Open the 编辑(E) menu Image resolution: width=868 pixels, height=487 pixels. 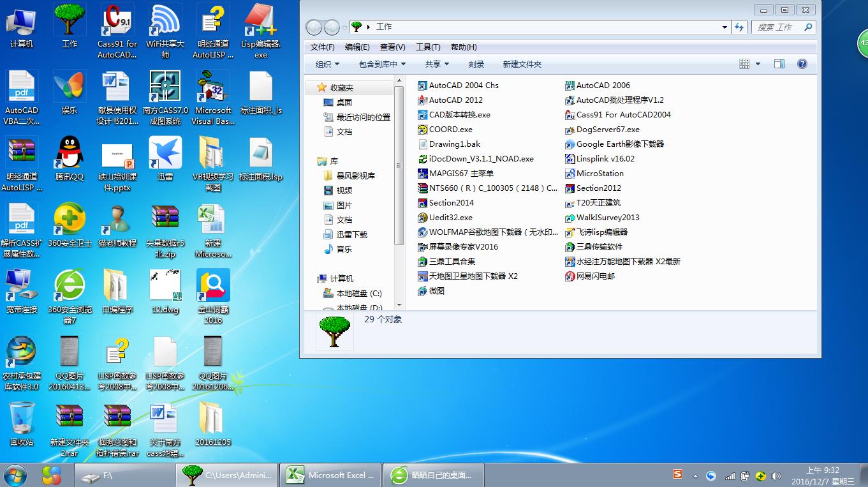pyautogui.click(x=357, y=47)
